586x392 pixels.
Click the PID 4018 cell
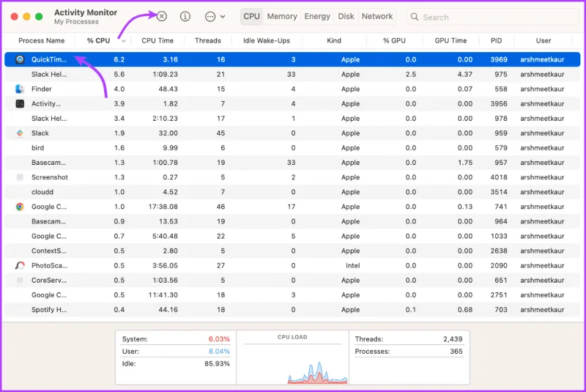(x=499, y=177)
